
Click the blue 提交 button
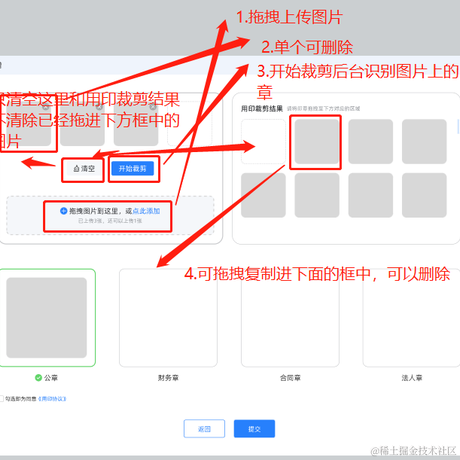(254, 429)
